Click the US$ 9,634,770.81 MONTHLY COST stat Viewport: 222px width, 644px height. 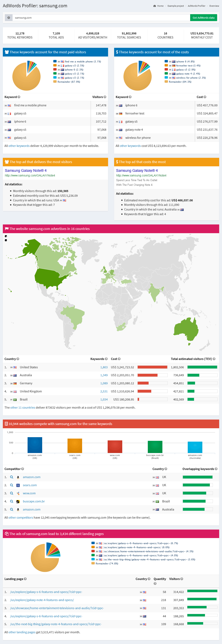tap(202, 35)
